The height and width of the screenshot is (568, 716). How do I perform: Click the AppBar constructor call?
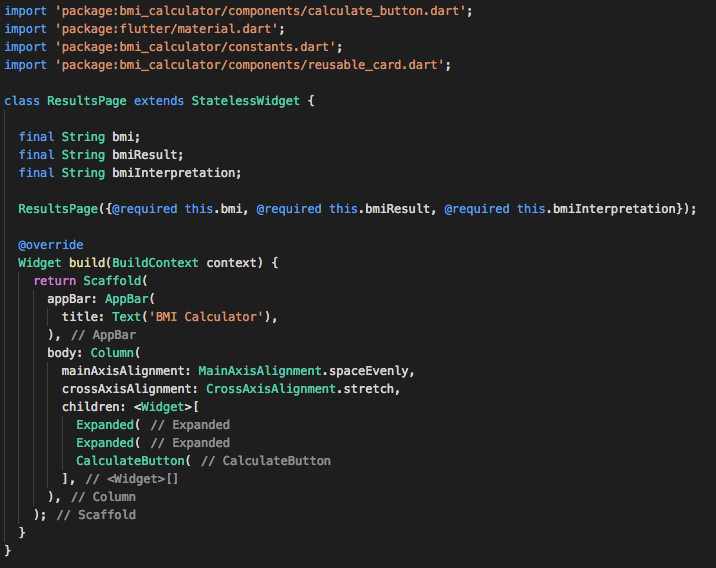pyautogui.click(x=130, y=299)
